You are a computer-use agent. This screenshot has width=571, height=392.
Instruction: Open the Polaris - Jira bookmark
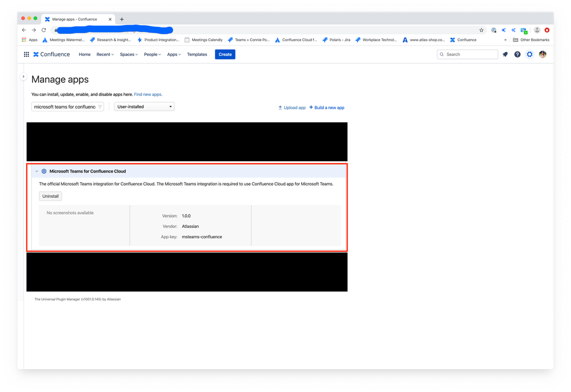coord(336,40)
